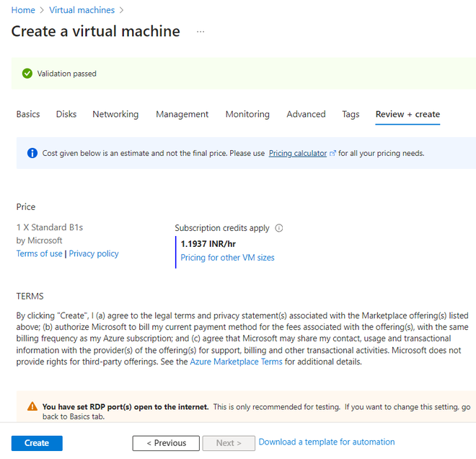Click the Validation passed green checkmark icon
The image size is (476, 459).
tap(27, 74)
